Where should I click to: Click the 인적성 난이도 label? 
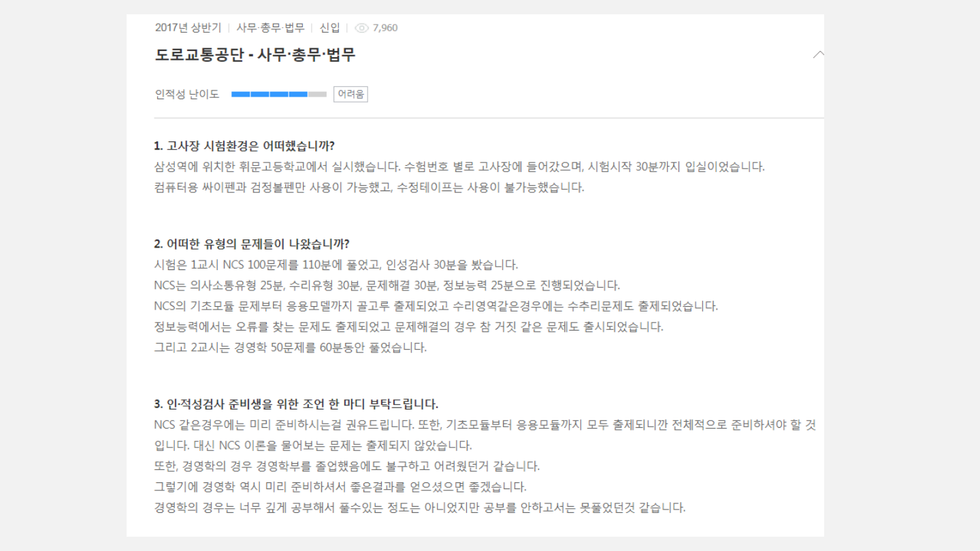187,95
